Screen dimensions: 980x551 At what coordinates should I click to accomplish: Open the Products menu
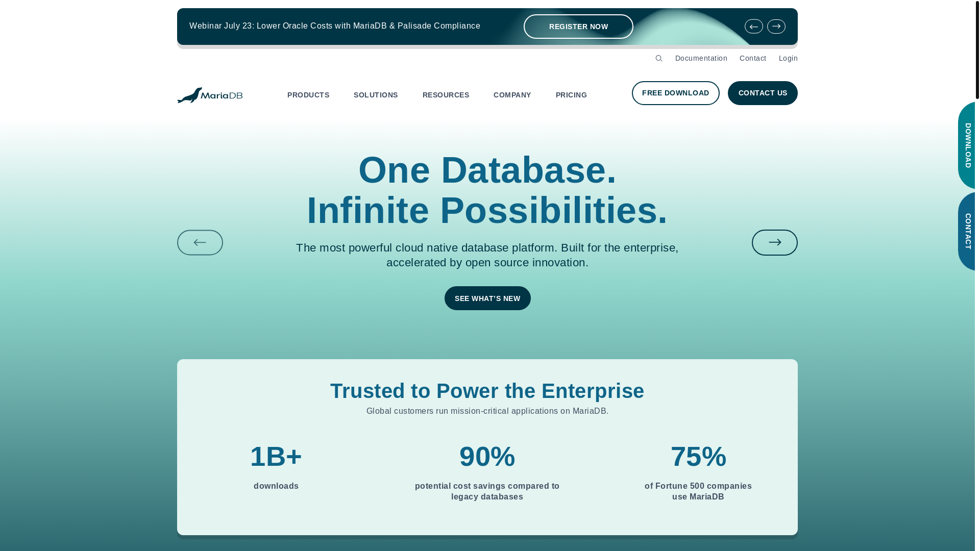pos(308,95)
